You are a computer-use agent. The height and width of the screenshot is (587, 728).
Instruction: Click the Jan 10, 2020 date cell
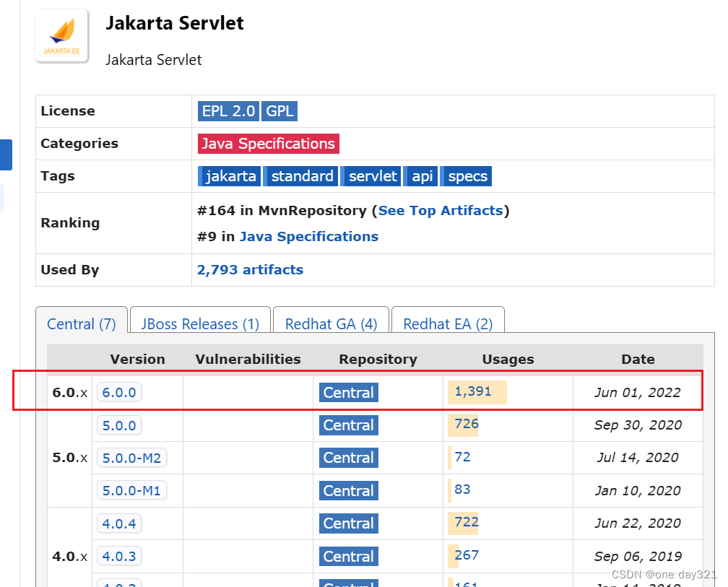[x=638, y=490]
